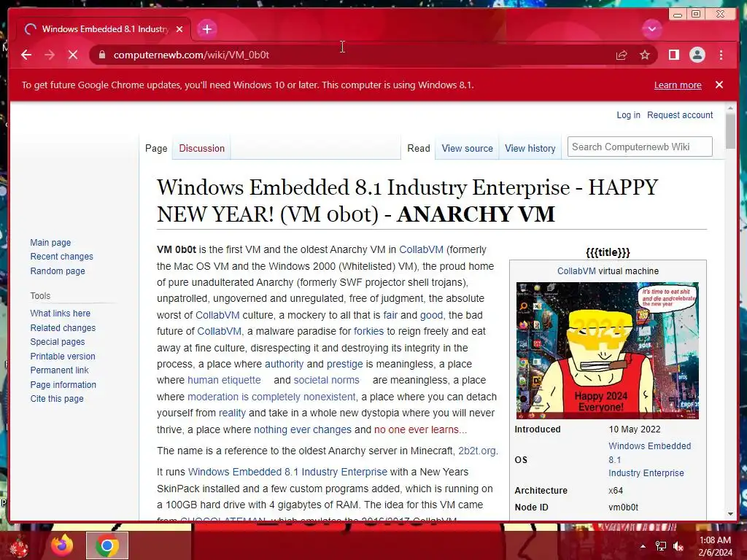Open the taskbar clock and date
This screenshot has height=560, width=747.
(715, 546)
